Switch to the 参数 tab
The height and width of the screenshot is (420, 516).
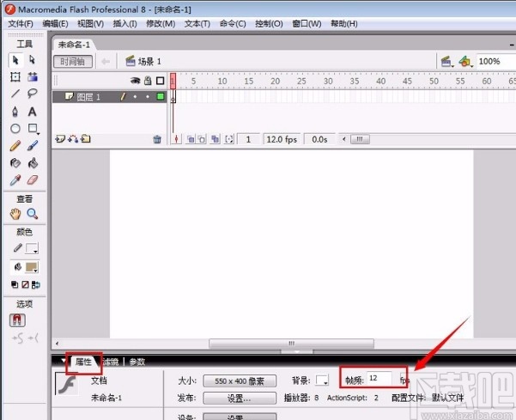click(137, 362)
